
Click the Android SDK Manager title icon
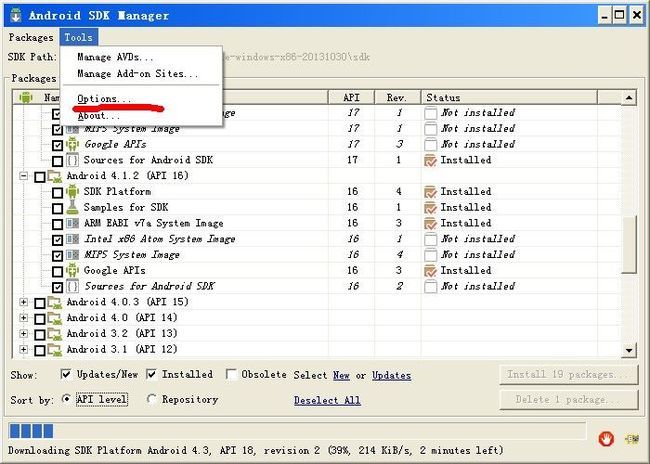16,15
